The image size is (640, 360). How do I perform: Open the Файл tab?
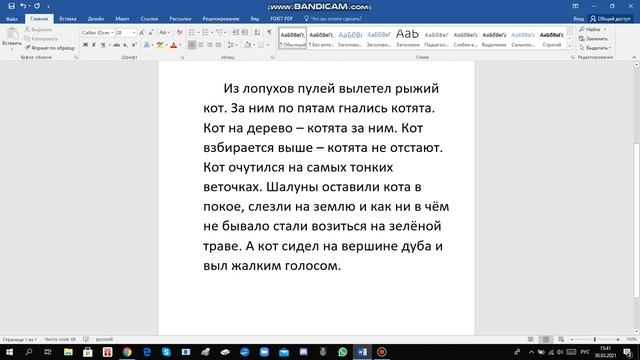(x=12, y=19)
